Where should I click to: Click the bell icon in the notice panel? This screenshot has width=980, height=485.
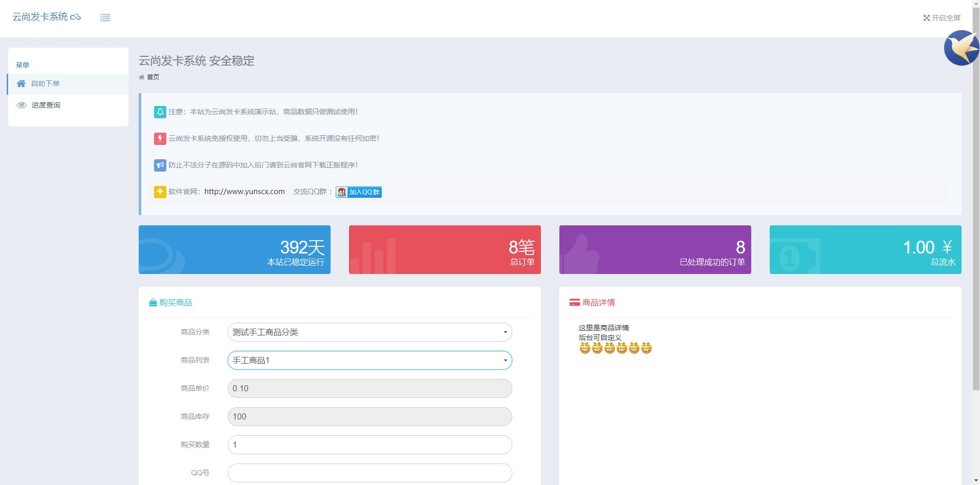tap(159, 112)
